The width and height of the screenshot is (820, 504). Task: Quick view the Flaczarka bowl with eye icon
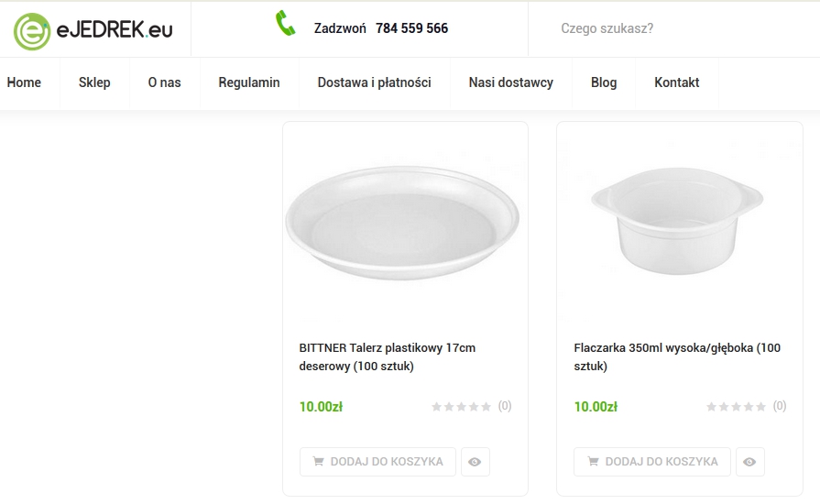click(x=749, y=462)
